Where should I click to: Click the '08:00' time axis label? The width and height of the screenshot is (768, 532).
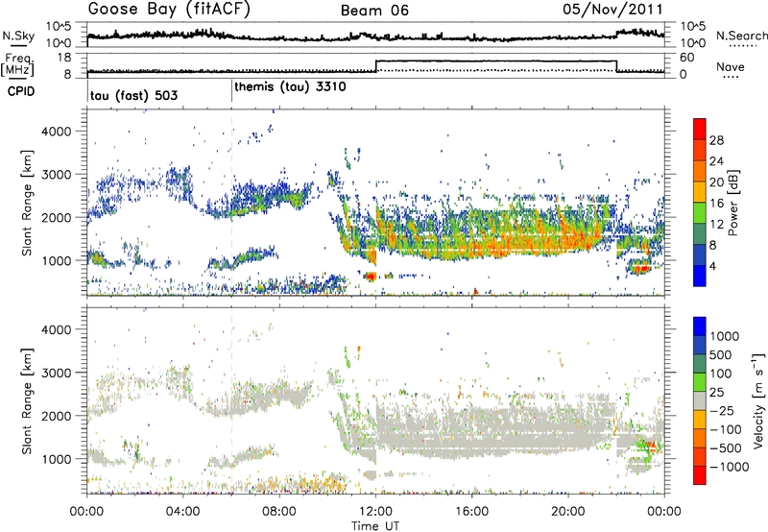[279, 512]
